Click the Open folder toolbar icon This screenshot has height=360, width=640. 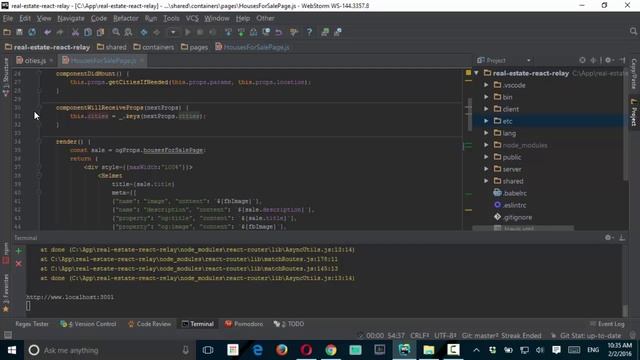click(7, 32)
